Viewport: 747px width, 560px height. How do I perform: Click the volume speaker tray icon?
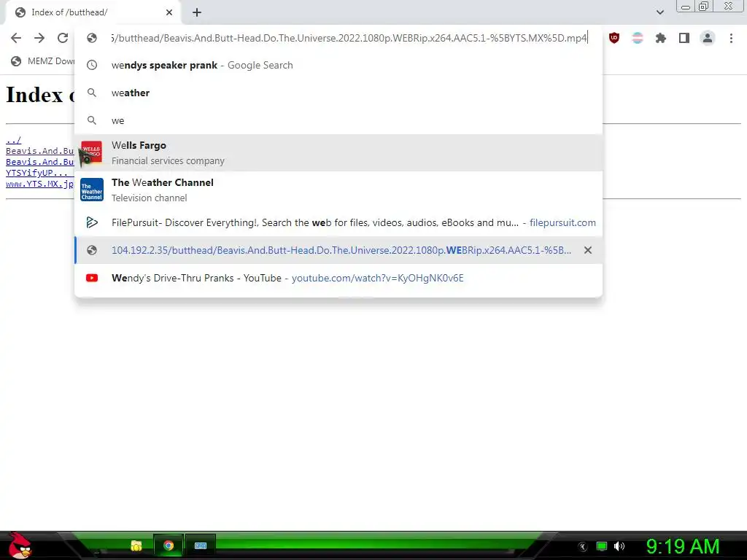[619, 546]
